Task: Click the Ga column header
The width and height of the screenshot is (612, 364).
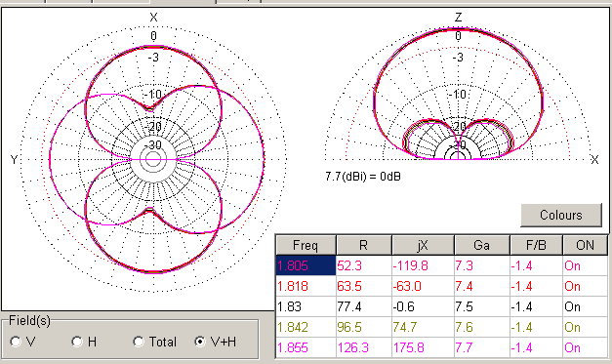Action: click(481, 245)
